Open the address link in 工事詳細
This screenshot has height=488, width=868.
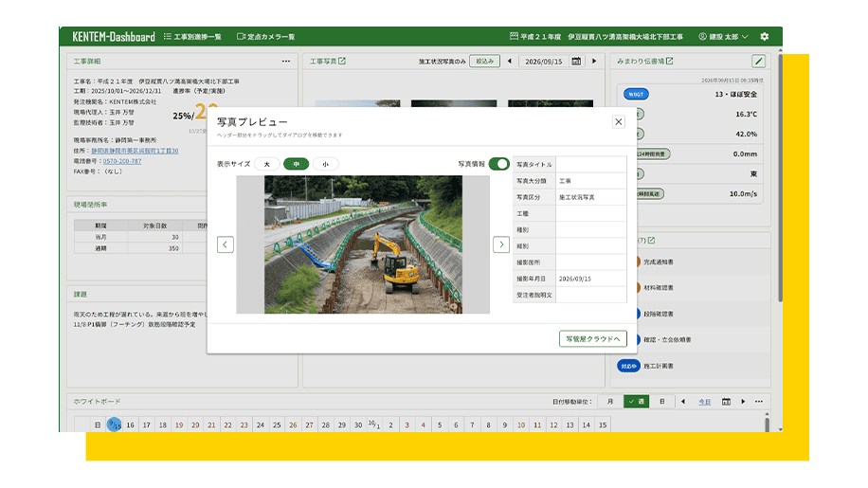pos(135,151)
